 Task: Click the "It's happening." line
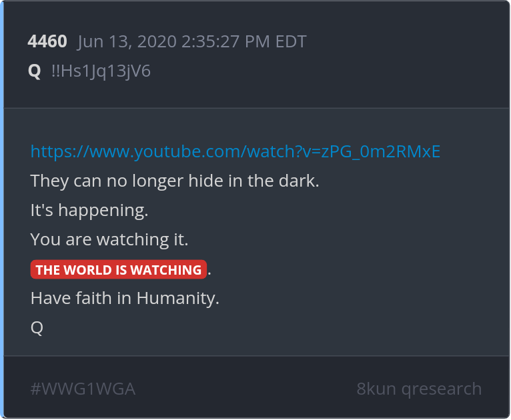(89, 210)
